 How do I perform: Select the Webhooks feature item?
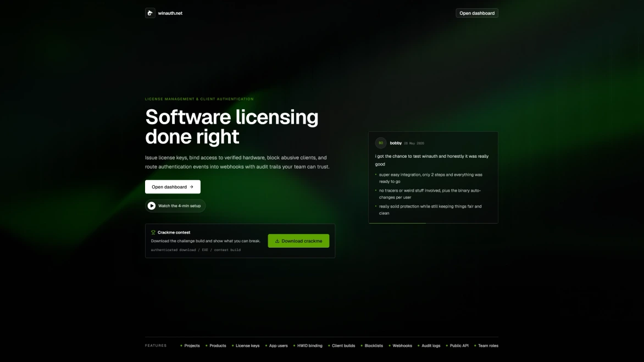pos(400,346)
